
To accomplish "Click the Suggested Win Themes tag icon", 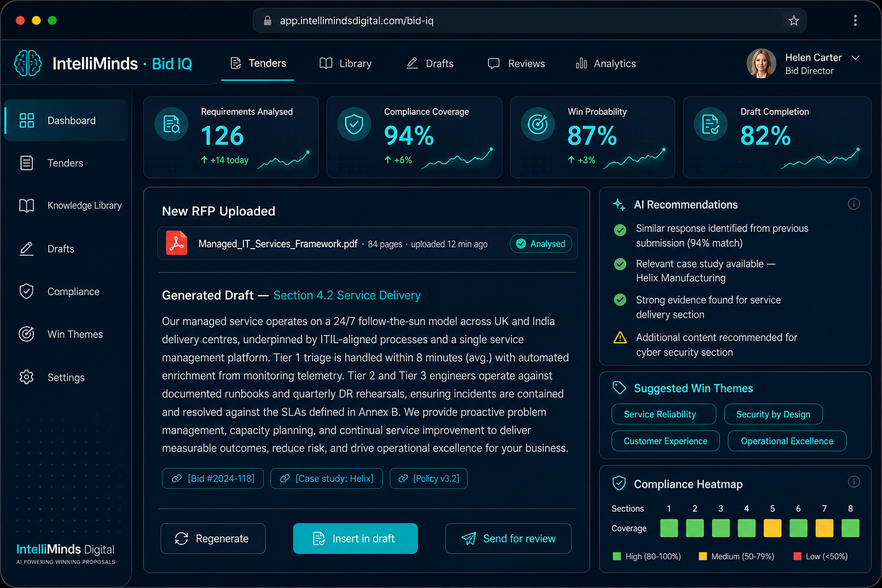I will 619,388.
